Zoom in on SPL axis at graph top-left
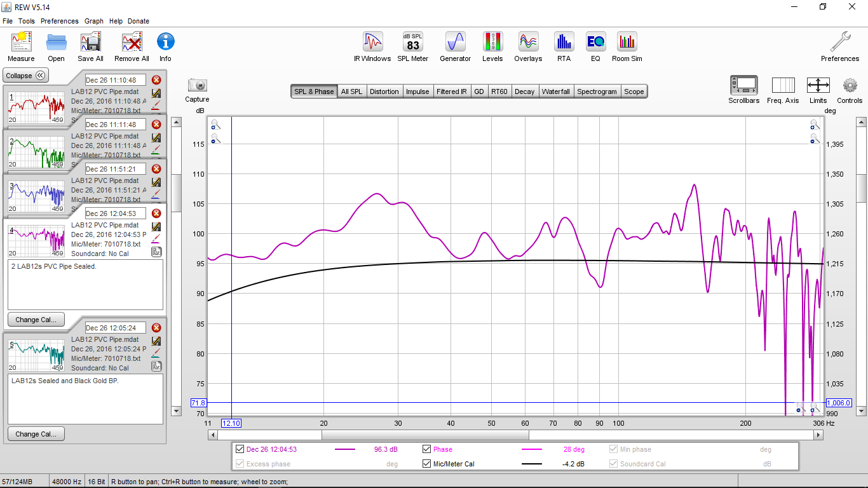The height and width of the screenshot is (488, 868). 215,125
